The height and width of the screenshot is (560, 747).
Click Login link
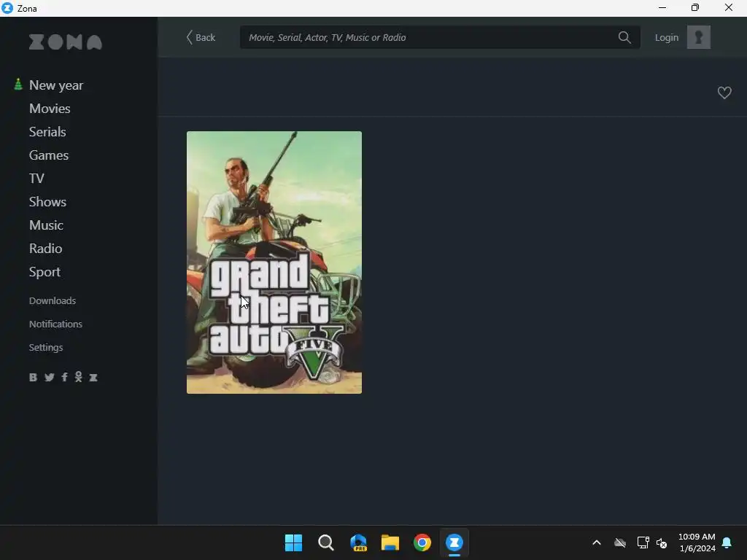(x=667, y=38)
